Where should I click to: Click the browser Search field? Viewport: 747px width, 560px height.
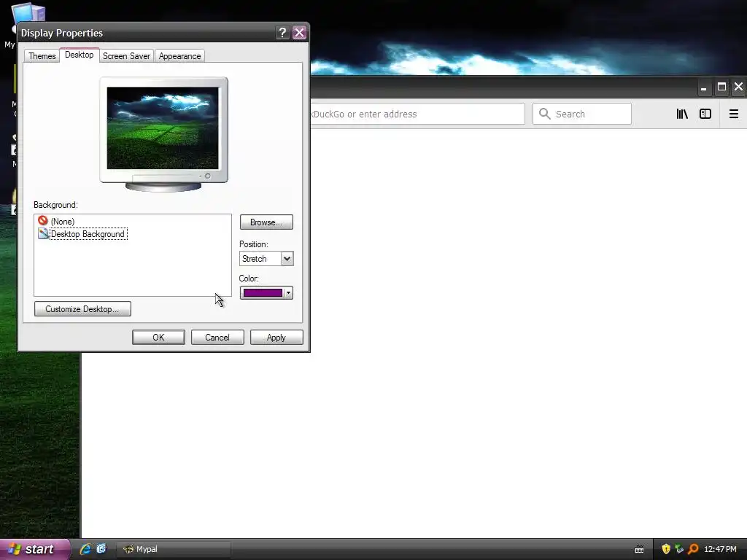tap(582, 114)
